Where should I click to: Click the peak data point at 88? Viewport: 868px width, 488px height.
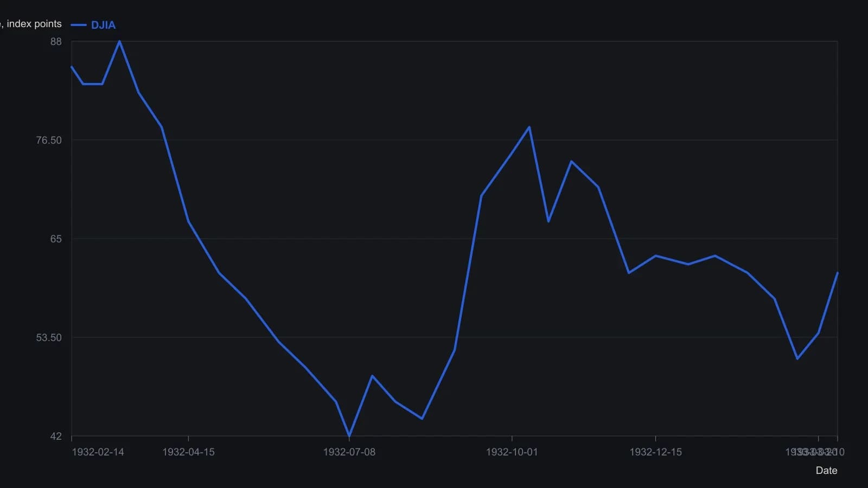point(119,41)
